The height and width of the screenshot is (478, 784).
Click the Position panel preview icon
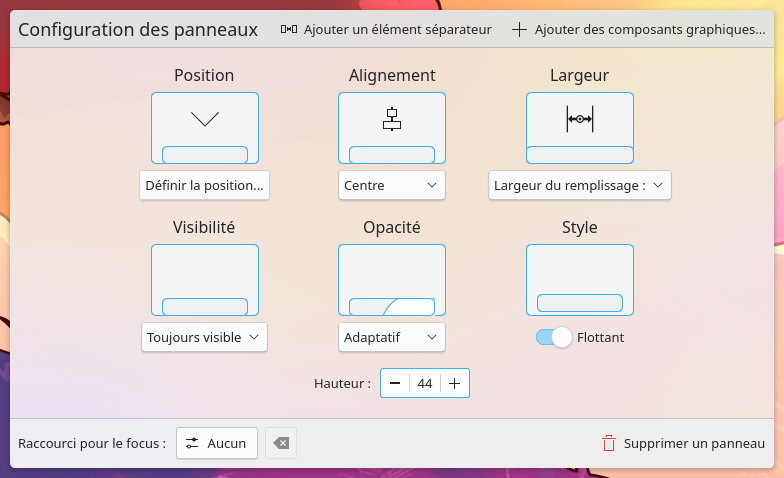pos(204,128)
